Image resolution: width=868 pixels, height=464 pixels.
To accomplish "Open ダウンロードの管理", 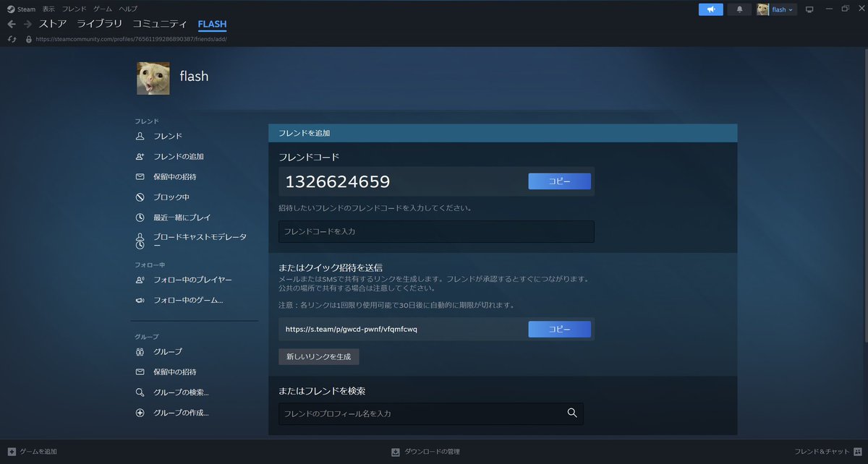I will pyautogui.click(x=432, y=452).
